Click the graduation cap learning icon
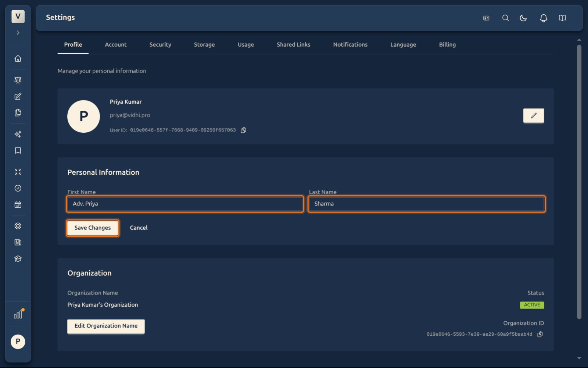 (x=18, y=259)
